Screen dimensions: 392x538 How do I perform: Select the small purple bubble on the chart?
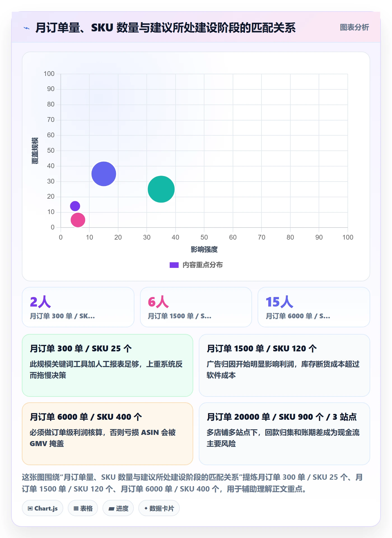point(75,206)
